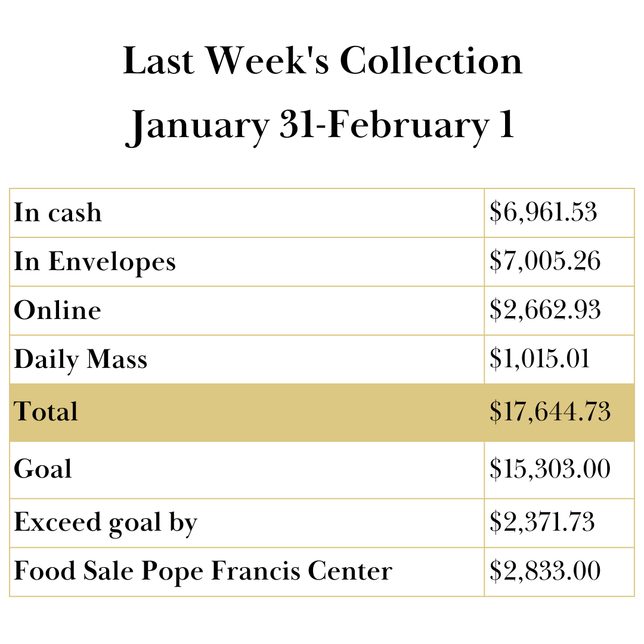
Task: Select the "In Envelopes" row label
Action: click(x=95, y=262)
